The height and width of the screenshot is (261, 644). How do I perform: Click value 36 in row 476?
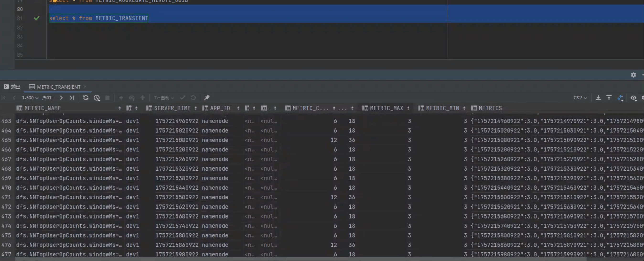[x=352, y=245]
